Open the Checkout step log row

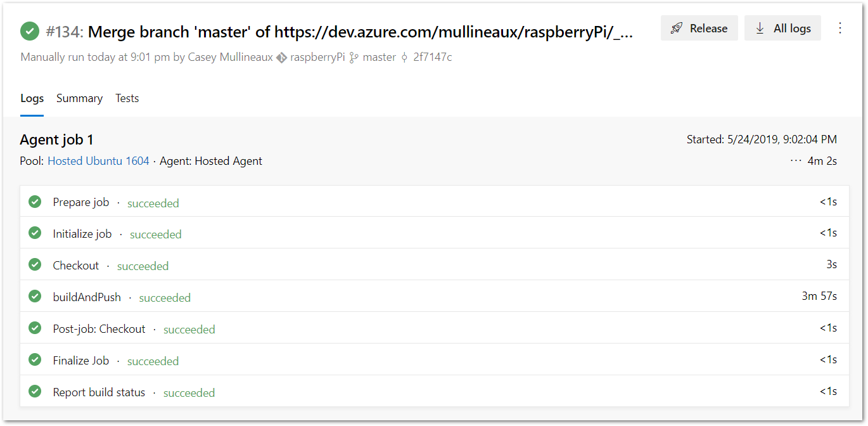click(x=76, y=266)
